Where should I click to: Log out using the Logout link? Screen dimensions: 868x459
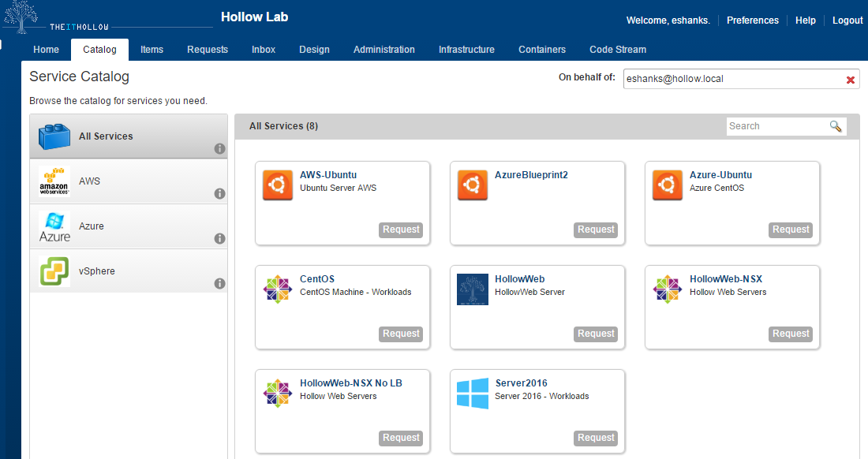[847, 21]
